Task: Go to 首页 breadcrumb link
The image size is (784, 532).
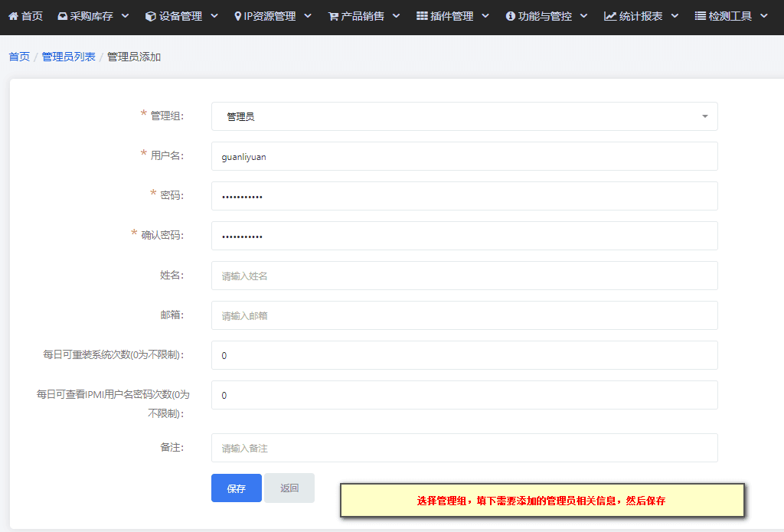Action: pos(19,57)
